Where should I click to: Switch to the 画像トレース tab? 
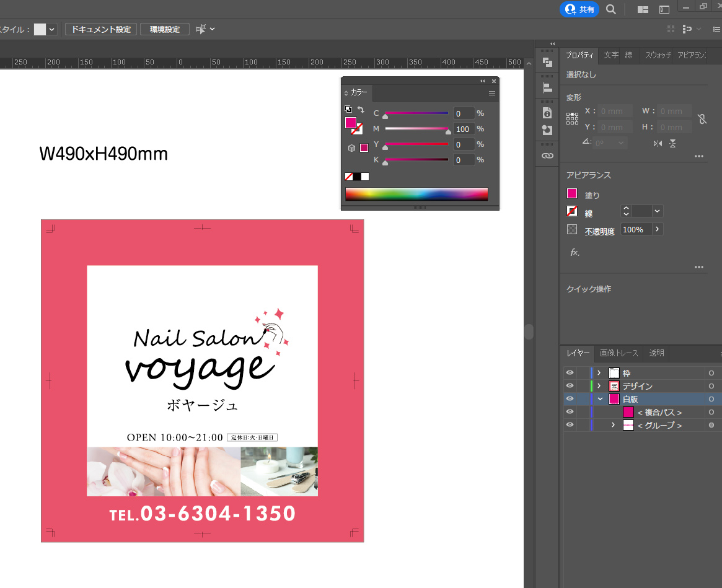[x=619, y=353]
